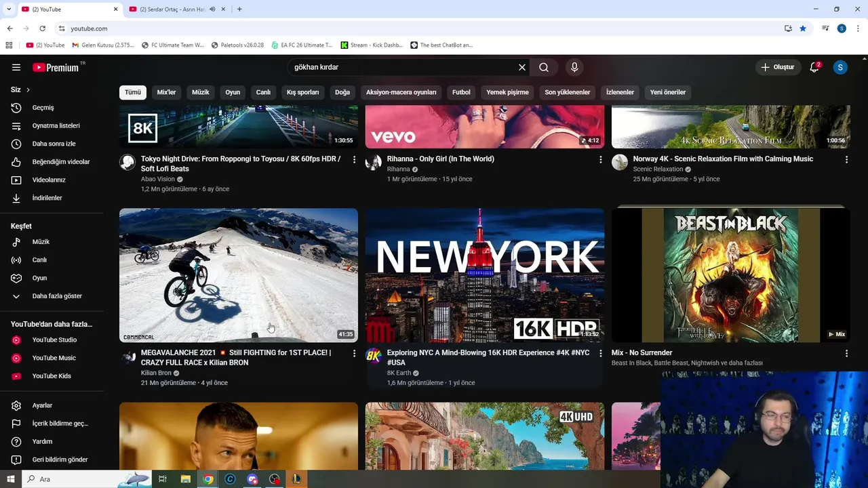Launch YouTube Kids from sidebar
The image size is (868, 488).
pyautogui.click(x=52, y=376)
